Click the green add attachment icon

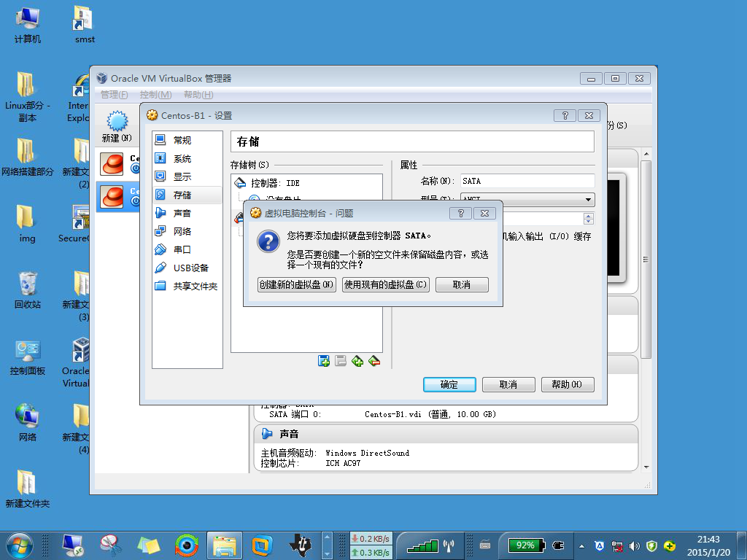pyautogui.click(x=357, y=361)
